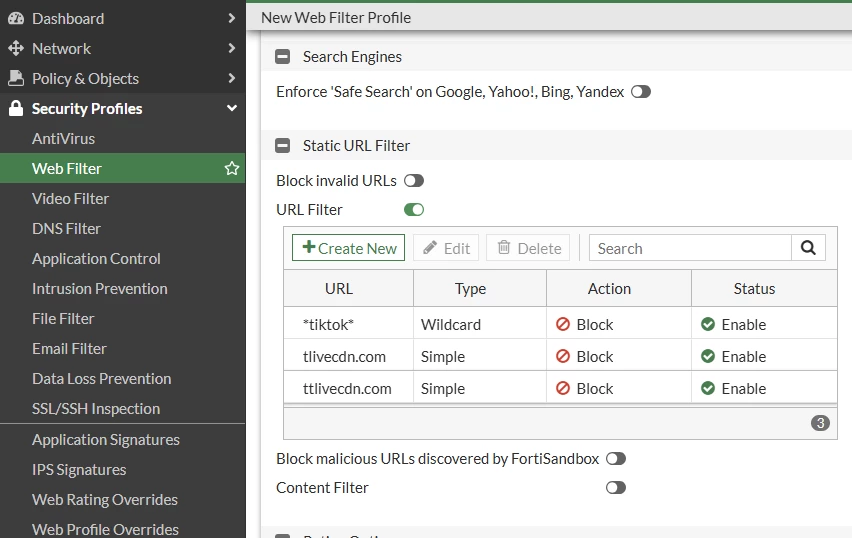
Task: Select the tlivecdn.com URL entry
Action: pyautogui.click(x=344, y=356)
